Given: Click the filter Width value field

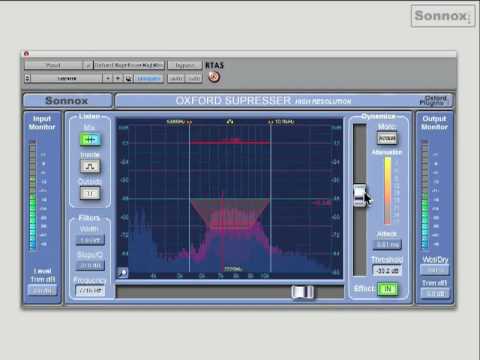Looking at the screenshot, I should [90, 240].
